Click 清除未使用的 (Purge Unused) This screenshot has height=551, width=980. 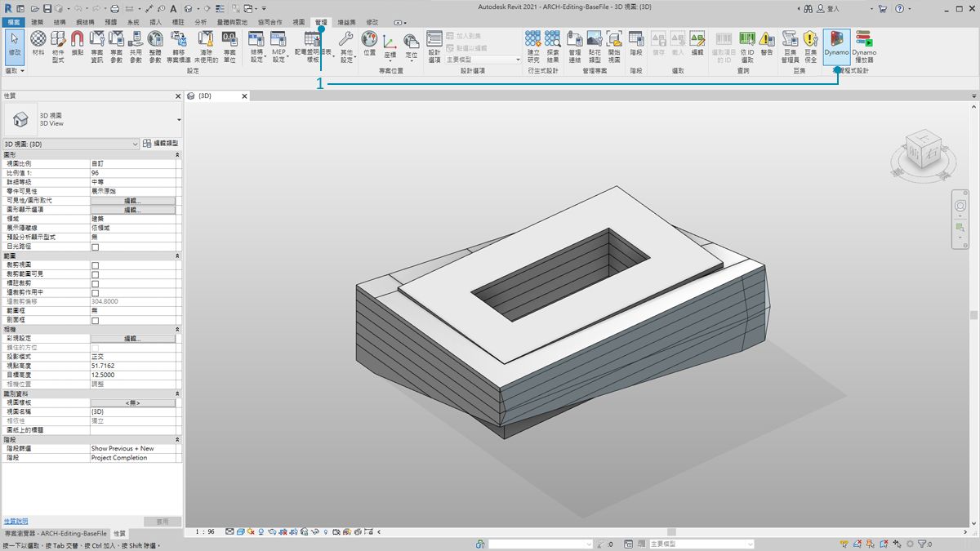pyautogui.click(x=207, y=47)
